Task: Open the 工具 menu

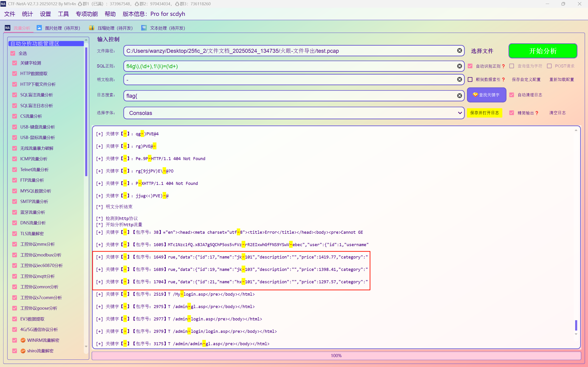Action: [63, 14]
